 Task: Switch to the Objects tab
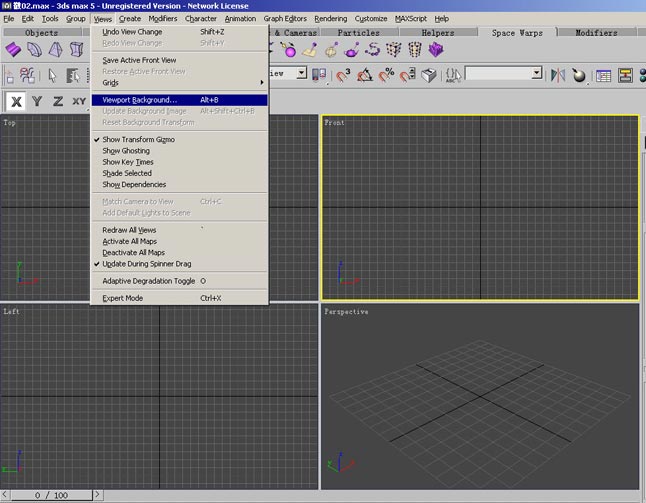click(41, 33)
